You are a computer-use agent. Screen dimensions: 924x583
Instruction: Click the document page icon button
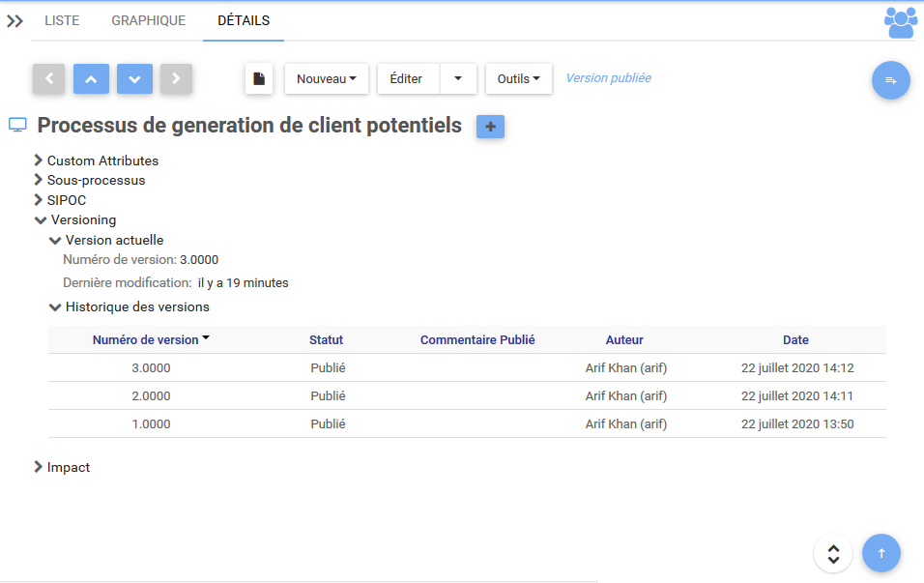259,79
